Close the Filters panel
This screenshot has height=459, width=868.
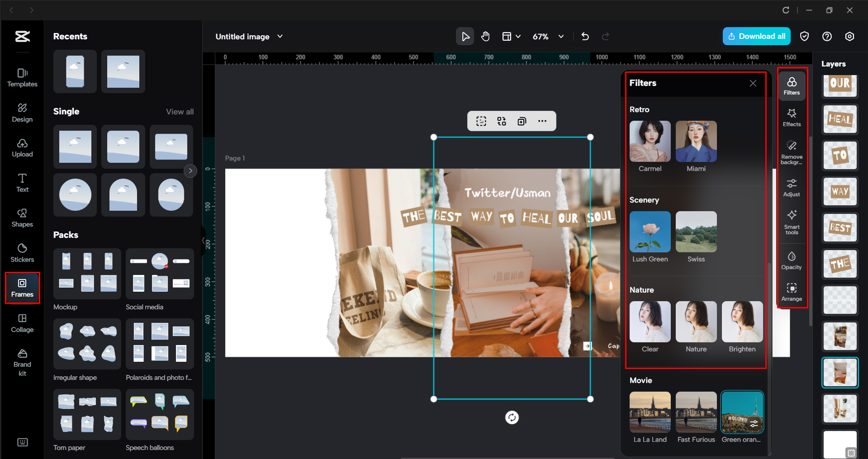coord(753,83)
